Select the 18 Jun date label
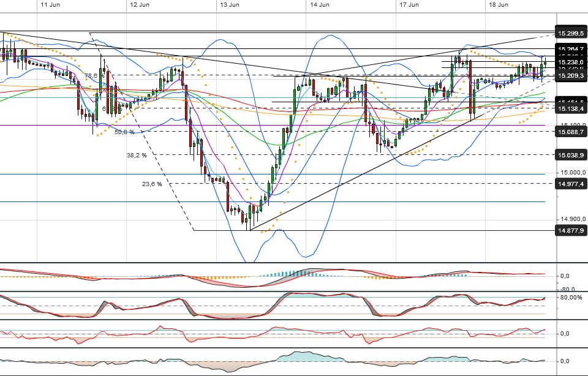 pos(499,5)
